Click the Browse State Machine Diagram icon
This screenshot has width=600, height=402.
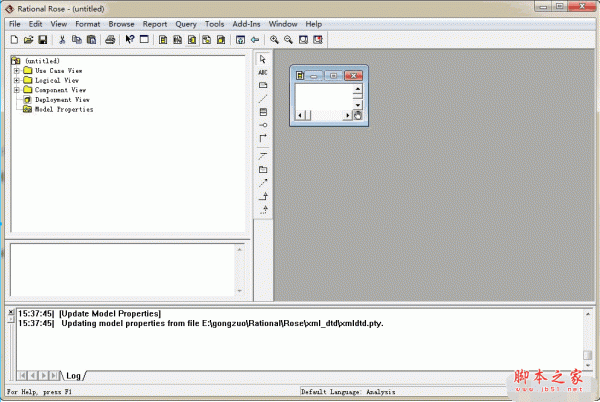207,39
